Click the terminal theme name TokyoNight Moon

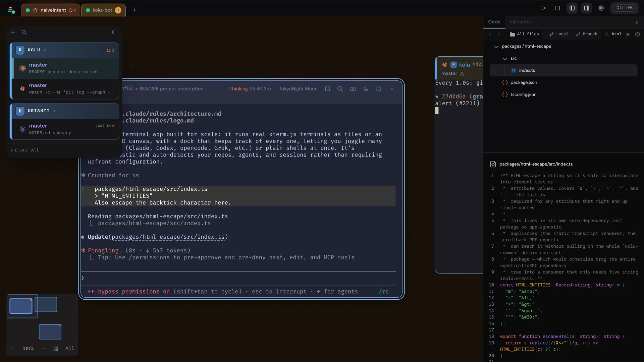298,89
